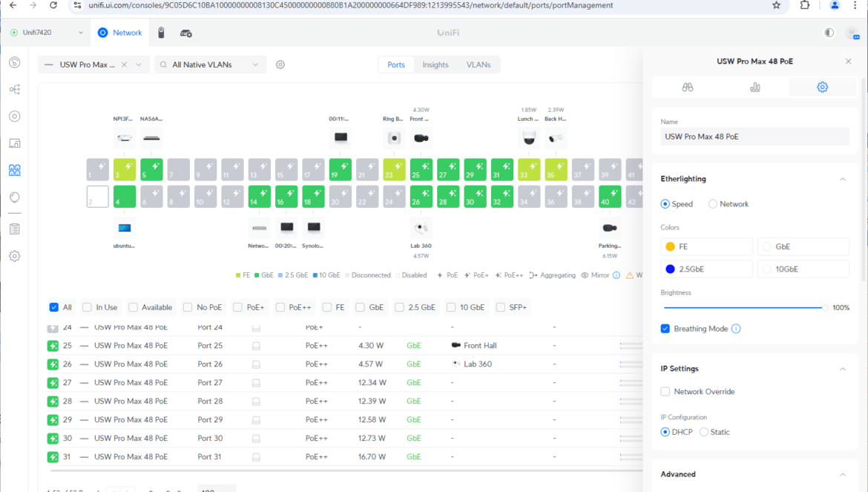Open the browser extensions puzzle icon
The height and width of the screenshot is (492, 868).
805,5
